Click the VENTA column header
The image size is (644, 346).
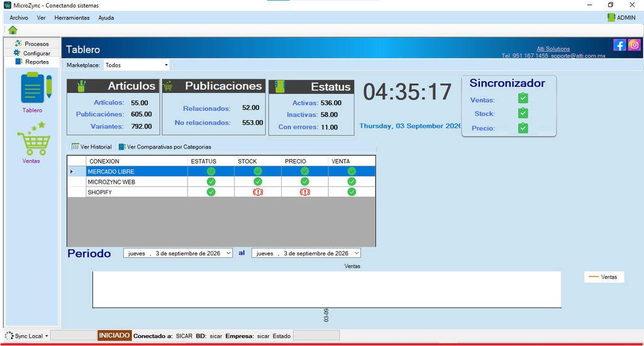pyautogui.click(x=352, y=161)
